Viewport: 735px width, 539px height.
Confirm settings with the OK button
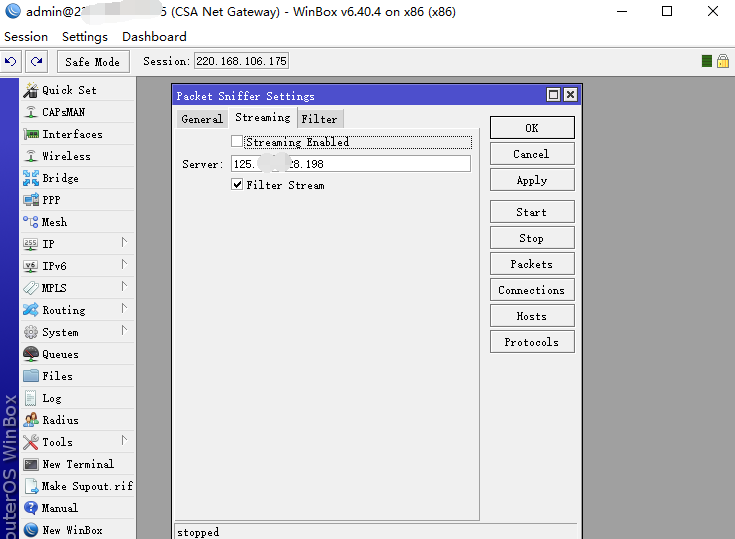[532, 128]
